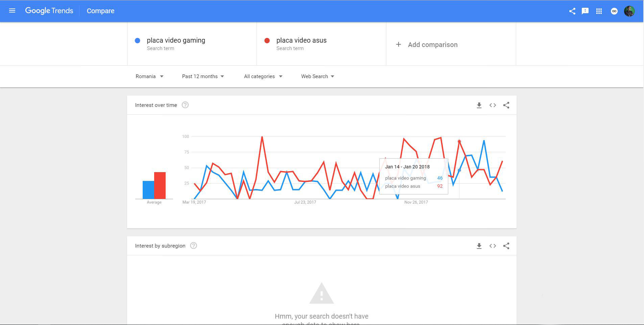
Task: Open the Google apps grid
Action: 599,11
